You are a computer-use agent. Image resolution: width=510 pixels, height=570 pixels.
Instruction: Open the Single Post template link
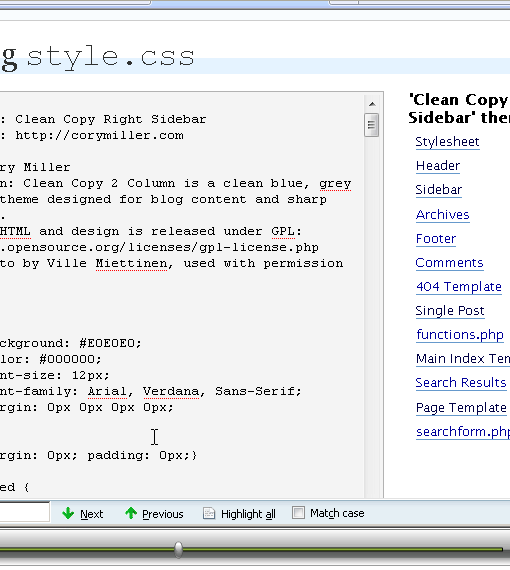450,311
